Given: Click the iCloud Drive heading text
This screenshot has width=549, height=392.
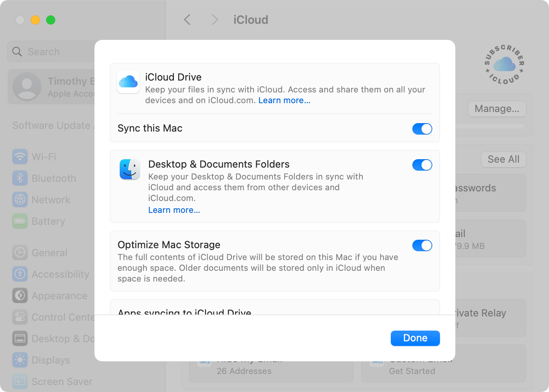Looking at the screenshot, I should pos(173,77).
